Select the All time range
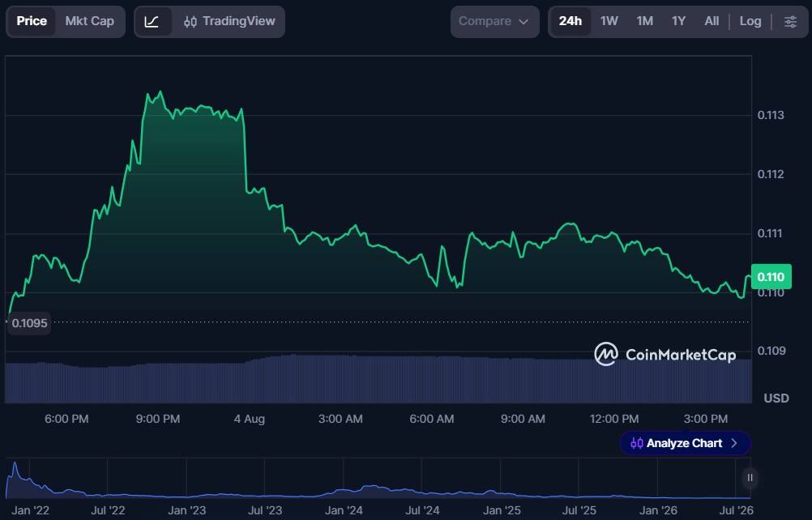This screenshot has width=812, height=520. tap(712, 21)
